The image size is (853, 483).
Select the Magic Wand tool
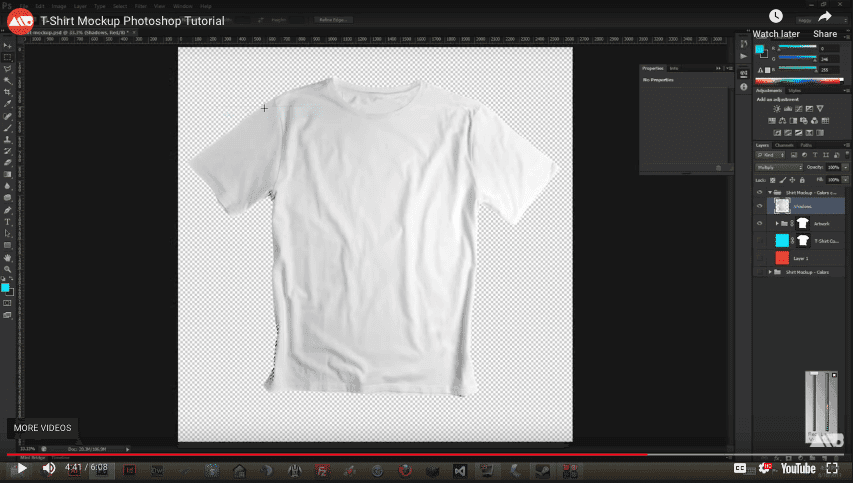coord(8,81)
